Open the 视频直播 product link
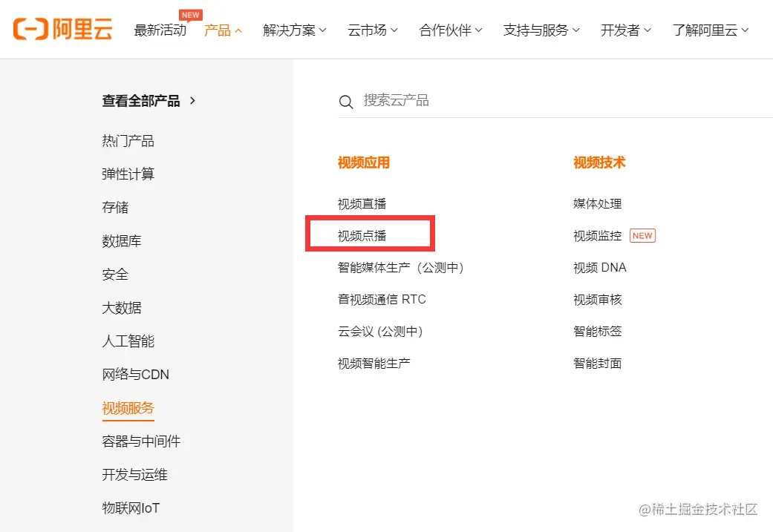Screen dimensions: 773x532 point(362,204)
